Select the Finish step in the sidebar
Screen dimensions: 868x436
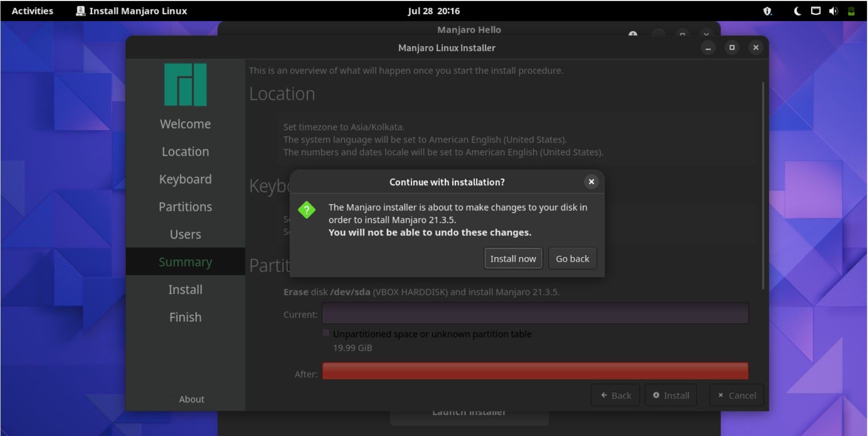pos(185,317)
